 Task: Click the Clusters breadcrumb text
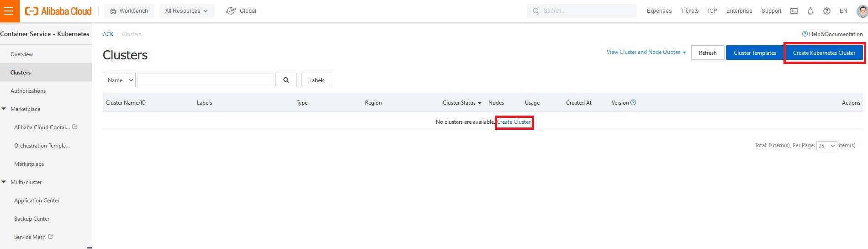pos(132,34)
